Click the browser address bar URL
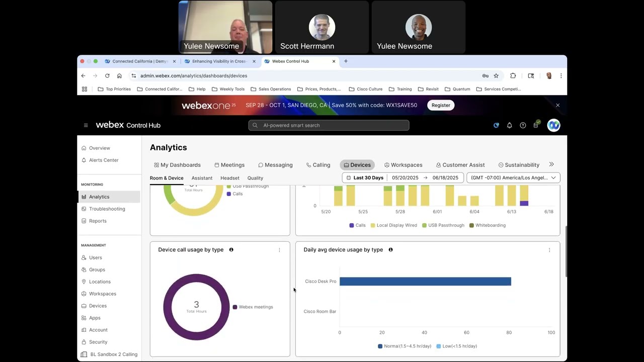 194,76
